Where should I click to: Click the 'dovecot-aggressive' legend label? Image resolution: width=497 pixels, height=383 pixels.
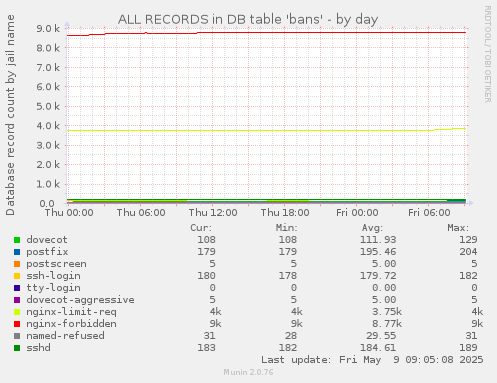tap(80, 300)
